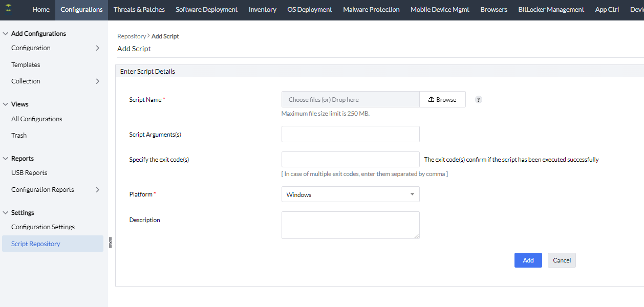
Task: Switch to the Inventory tab
Action: click(262, 10)
